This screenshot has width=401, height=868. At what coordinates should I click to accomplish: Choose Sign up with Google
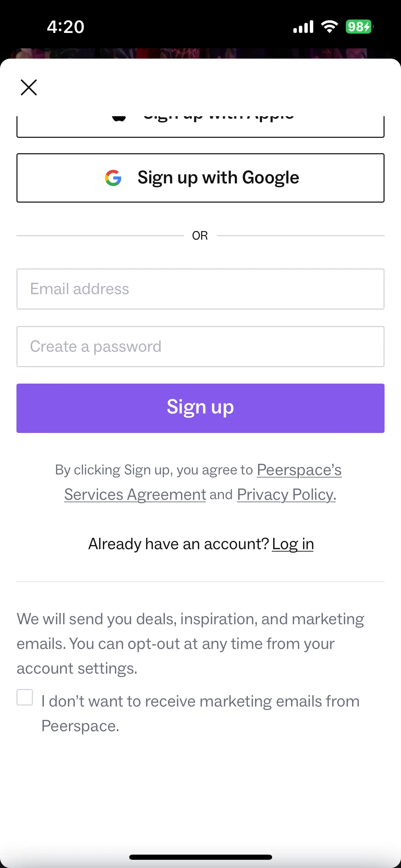click(200, 178)
